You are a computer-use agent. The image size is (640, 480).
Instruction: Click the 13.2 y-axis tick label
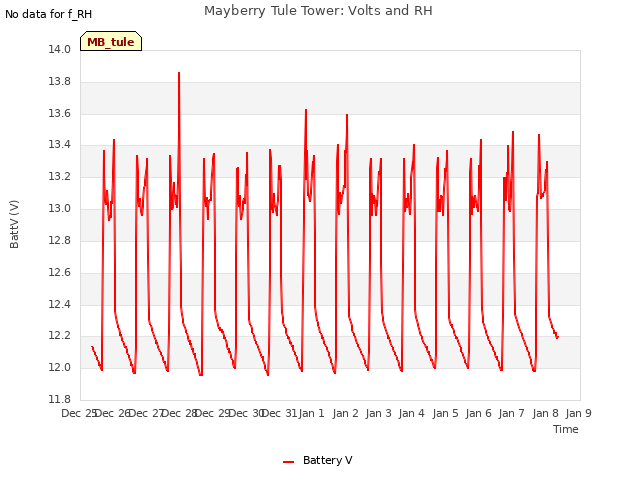[60, 177]
